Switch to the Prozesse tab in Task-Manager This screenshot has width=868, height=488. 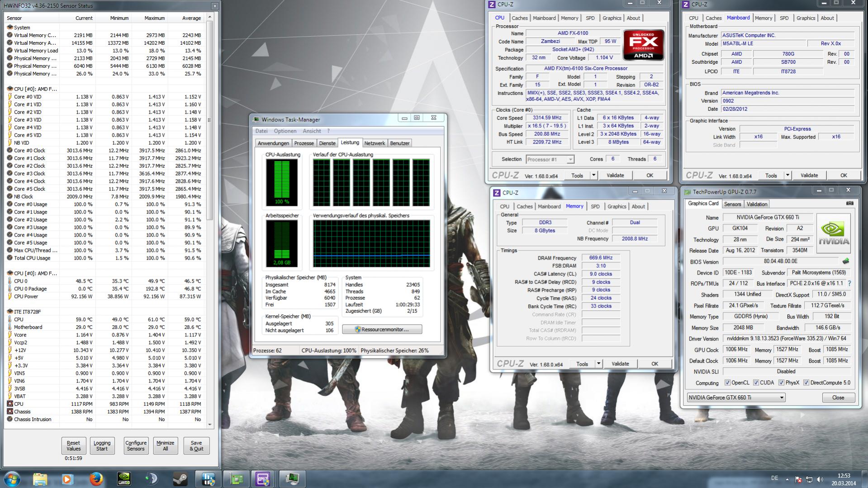point(304,143)
